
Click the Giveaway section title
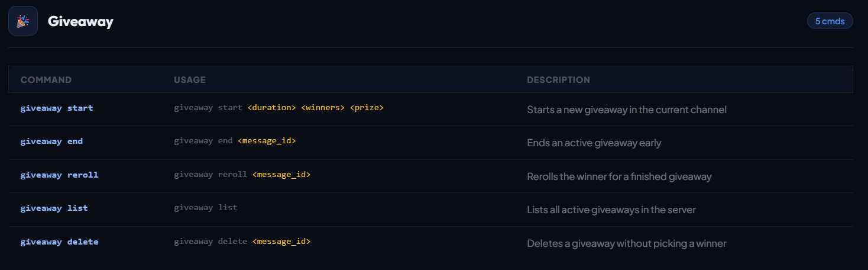80,22
